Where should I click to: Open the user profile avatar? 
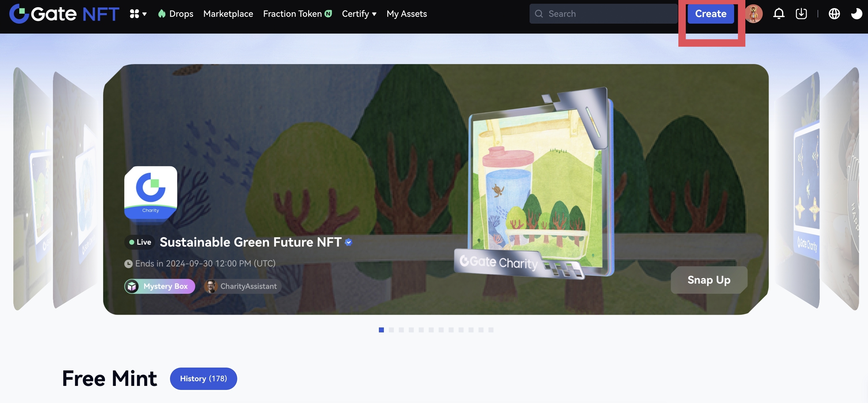[x=754, y=13]
